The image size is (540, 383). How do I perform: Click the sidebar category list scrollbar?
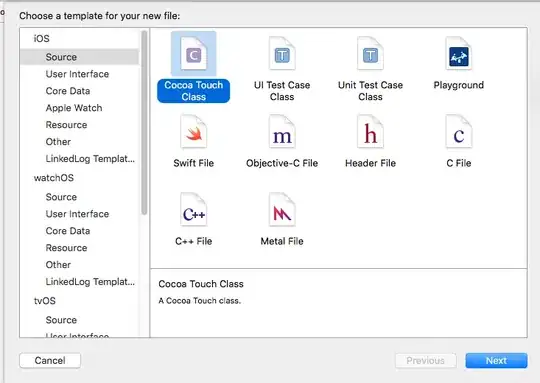click(144, 123)
